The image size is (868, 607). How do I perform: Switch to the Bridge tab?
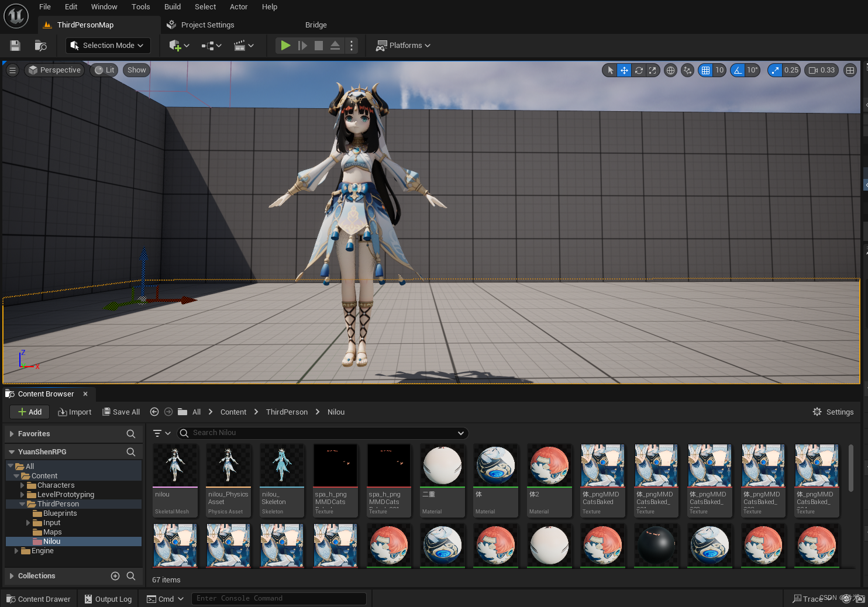click(x=316, y=25)
